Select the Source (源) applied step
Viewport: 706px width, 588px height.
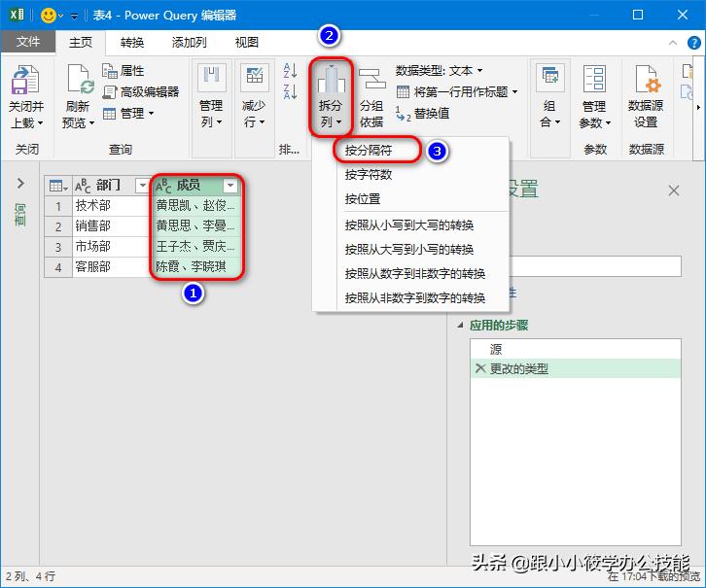(x=576, y=349)
